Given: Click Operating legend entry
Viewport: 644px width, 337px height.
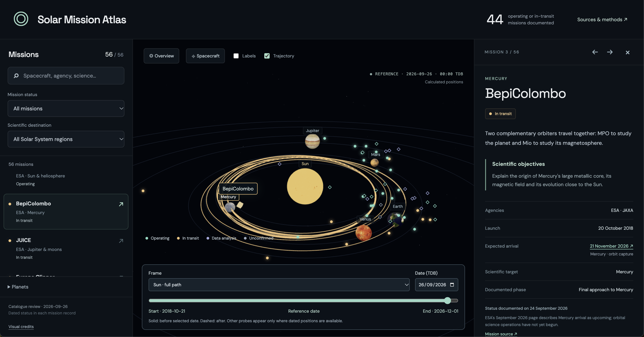Looking at the screenshot, I should click(158, 238).
